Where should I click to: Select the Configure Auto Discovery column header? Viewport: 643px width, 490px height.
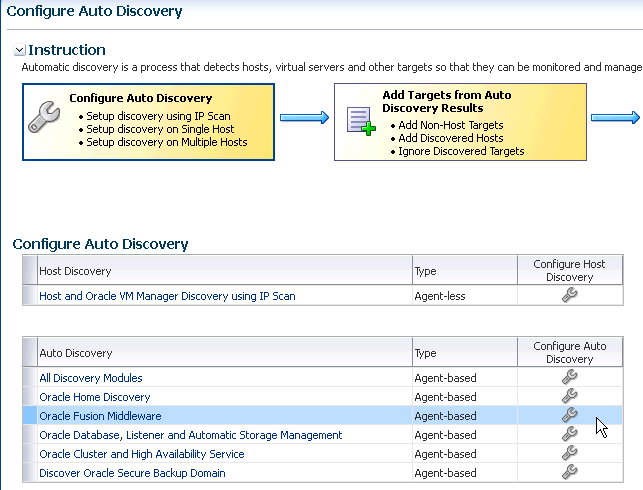tap(570, 352)
